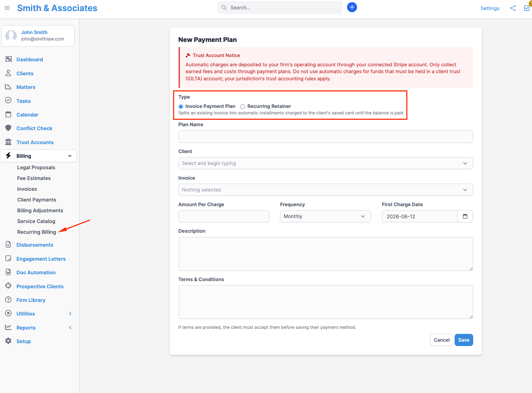The height and width of the screenshot is (393, 532).
Task: Open the Disbursements link
Action: pos(35,245)
